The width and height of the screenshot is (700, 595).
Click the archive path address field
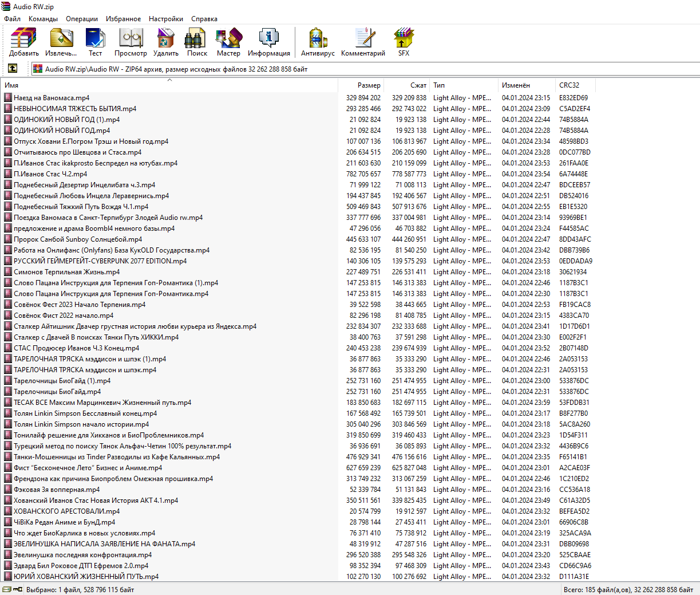pos(365,69)
